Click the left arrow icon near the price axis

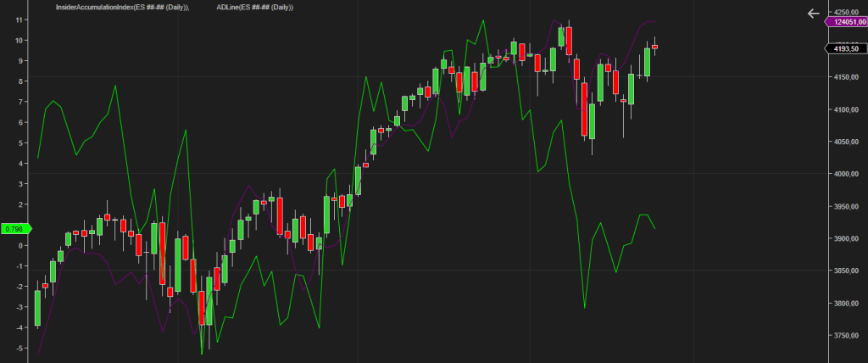pos(813,14)
